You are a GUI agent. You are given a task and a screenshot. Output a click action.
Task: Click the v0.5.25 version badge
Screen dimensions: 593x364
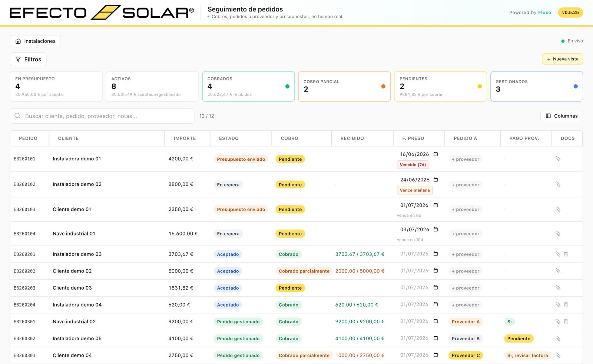click(x=570, y=13)
